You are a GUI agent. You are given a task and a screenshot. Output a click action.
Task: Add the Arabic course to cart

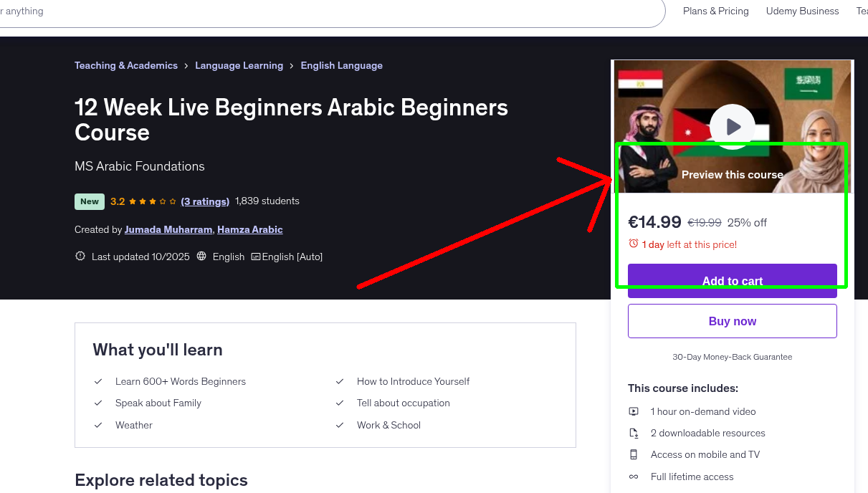[732, 281]
